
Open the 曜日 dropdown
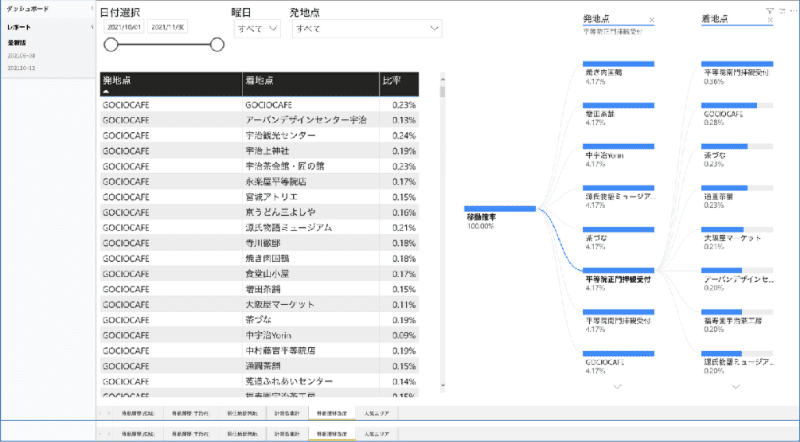258,29
